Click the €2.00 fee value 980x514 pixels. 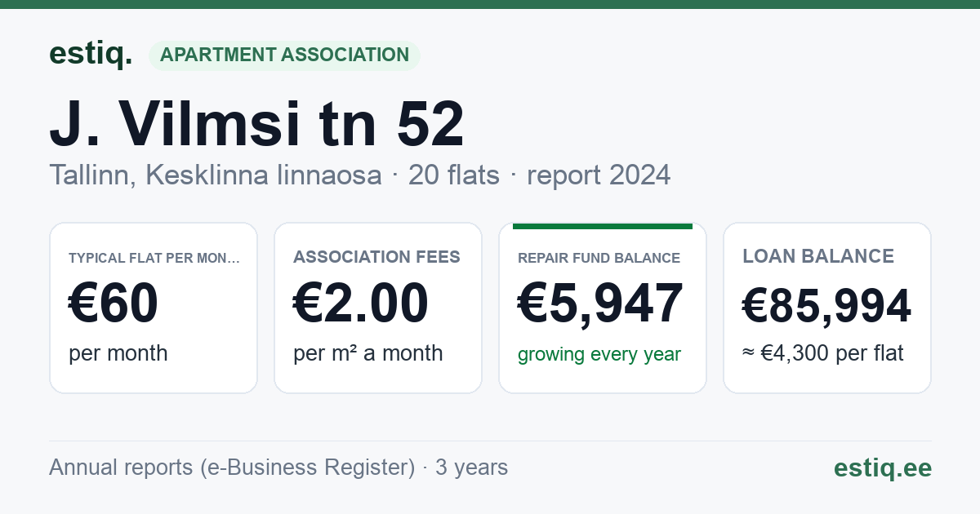point(361,304)
